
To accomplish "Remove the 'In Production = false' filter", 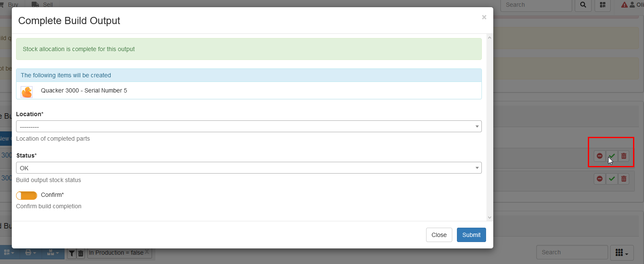I will click(147, 251).
